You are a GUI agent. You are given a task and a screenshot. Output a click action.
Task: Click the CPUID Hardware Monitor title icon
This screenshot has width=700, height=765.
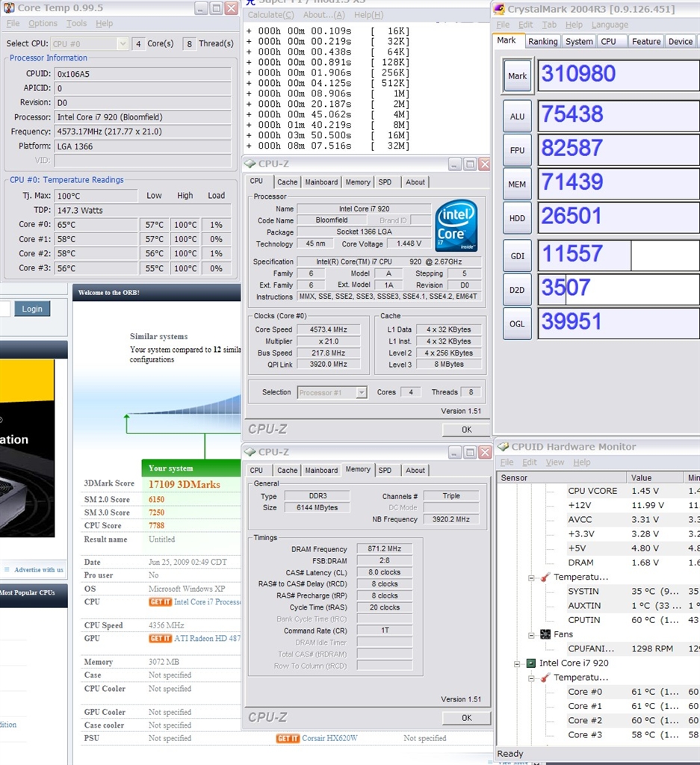coord(503,447)
